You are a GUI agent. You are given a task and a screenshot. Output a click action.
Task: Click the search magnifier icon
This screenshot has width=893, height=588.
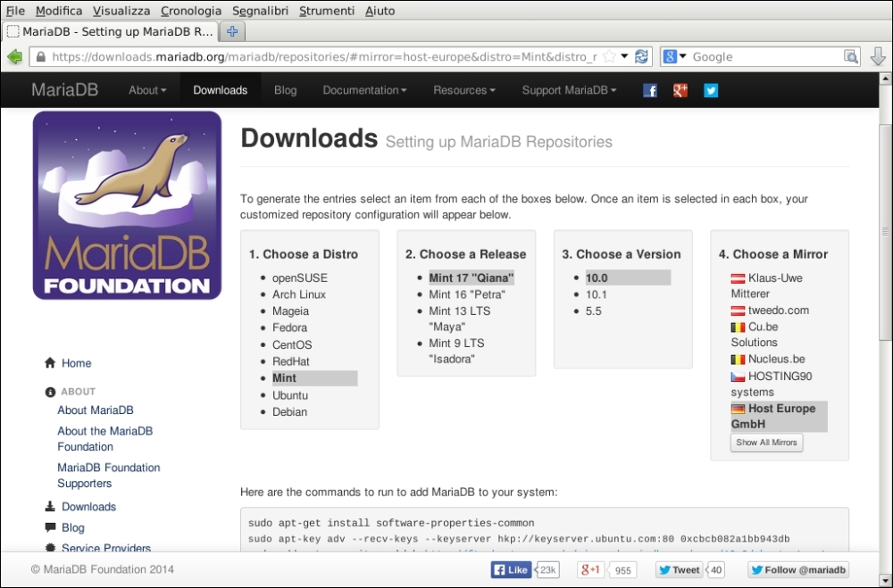point(850,56)
